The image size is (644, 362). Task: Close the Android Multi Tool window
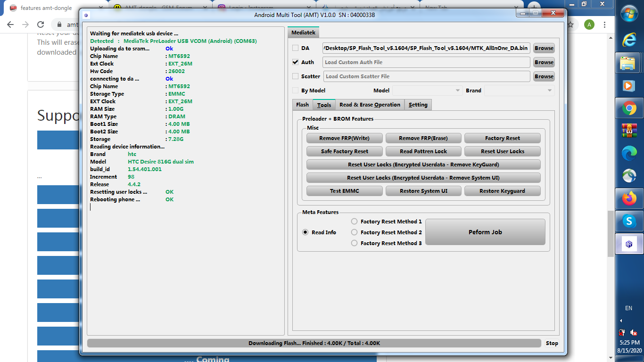[552, 13]
